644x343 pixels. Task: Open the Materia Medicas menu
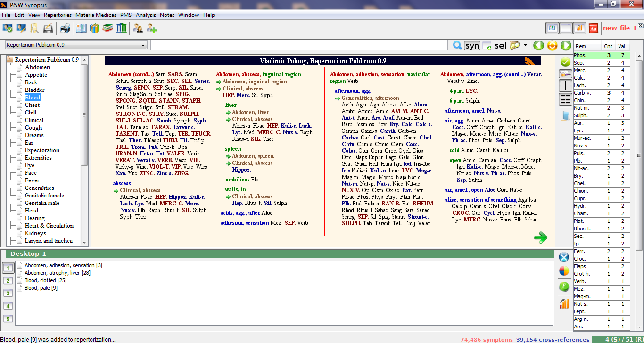click(x=96, y=15)
